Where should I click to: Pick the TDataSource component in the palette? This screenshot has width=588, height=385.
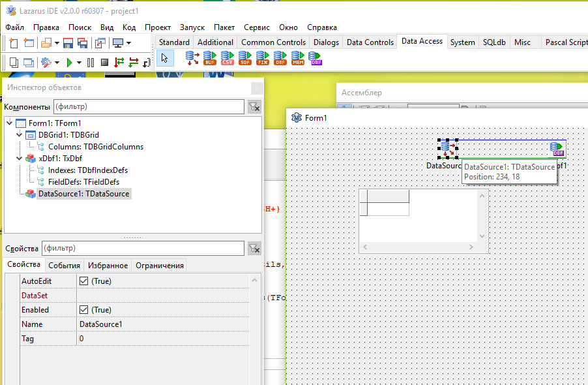point(192,58)
